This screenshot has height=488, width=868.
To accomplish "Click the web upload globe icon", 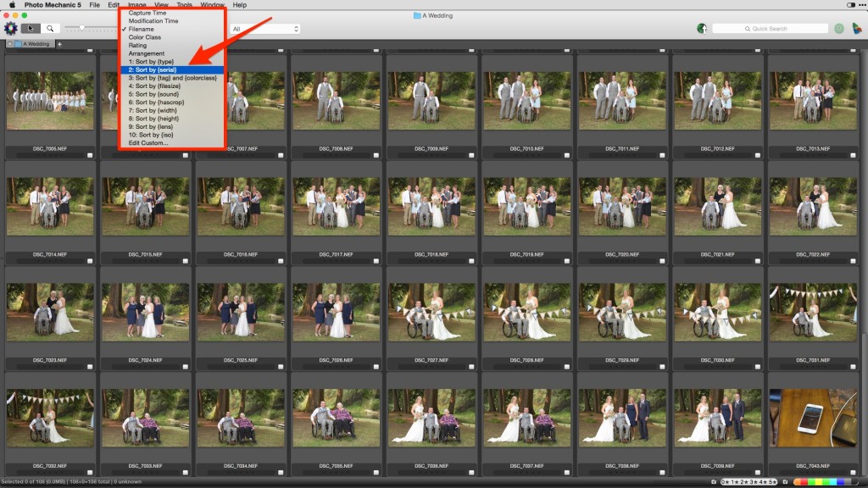I will tap(701, 28).
